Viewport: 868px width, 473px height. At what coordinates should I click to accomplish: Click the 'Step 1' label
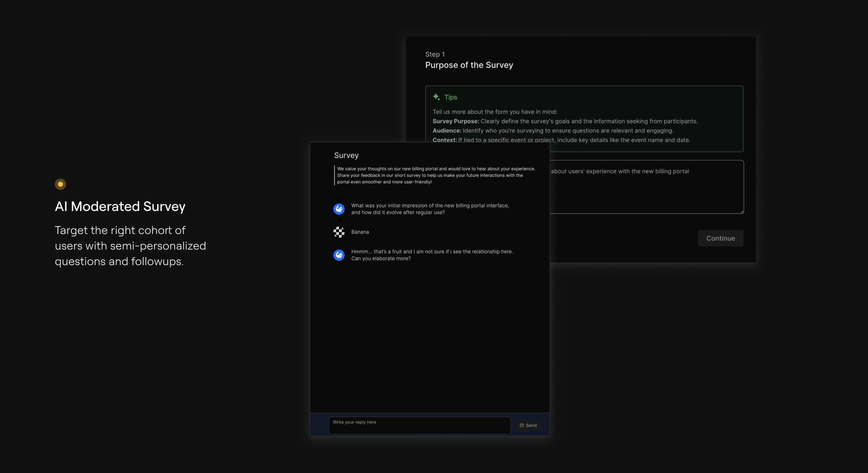click(435, 54)
